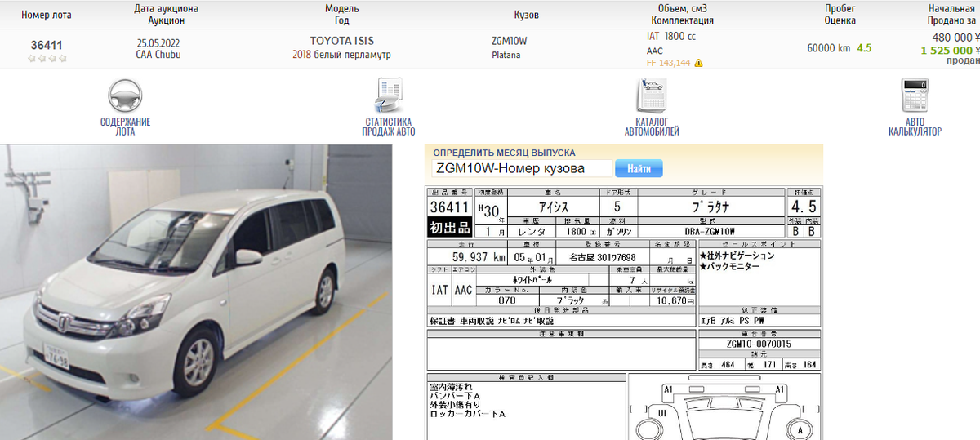
Task: Click the АВТО КАЛЬКУЛЯТОР label
Action: (915, 127)
